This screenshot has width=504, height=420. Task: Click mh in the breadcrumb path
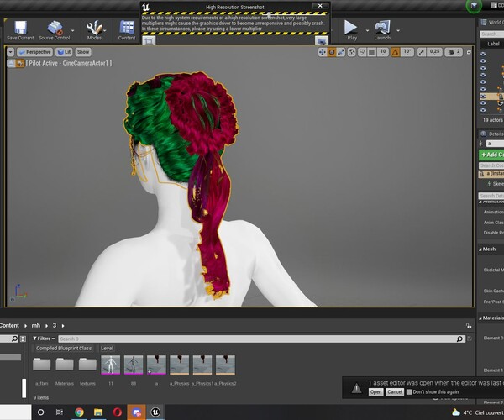pyautogui.click(x=36, y=326)
